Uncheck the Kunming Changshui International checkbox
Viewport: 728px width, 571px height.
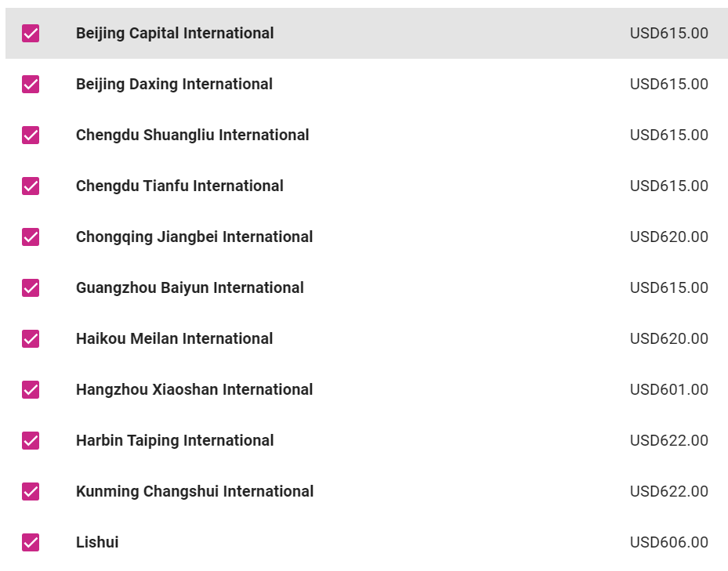point(31,491)
